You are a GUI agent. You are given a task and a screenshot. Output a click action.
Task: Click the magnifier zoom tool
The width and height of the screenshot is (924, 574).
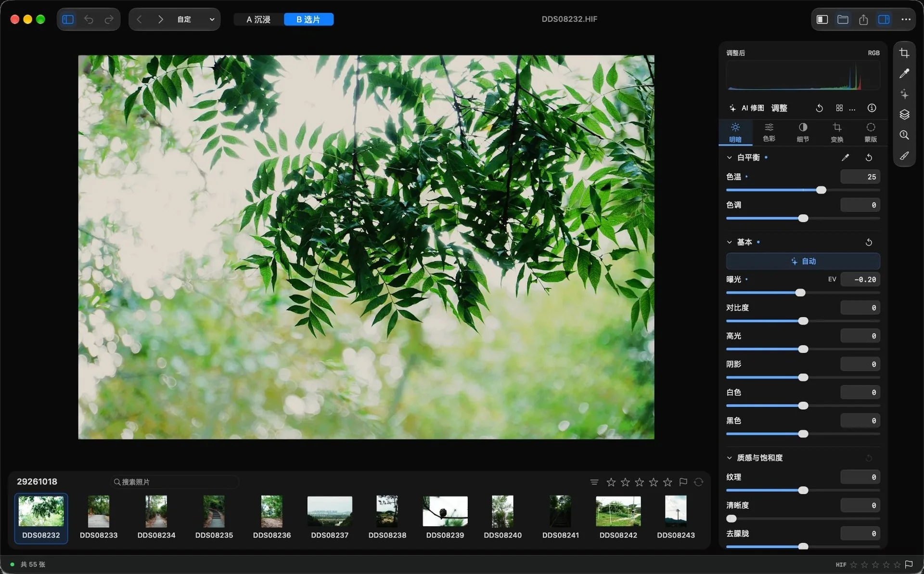coord(904,135)
